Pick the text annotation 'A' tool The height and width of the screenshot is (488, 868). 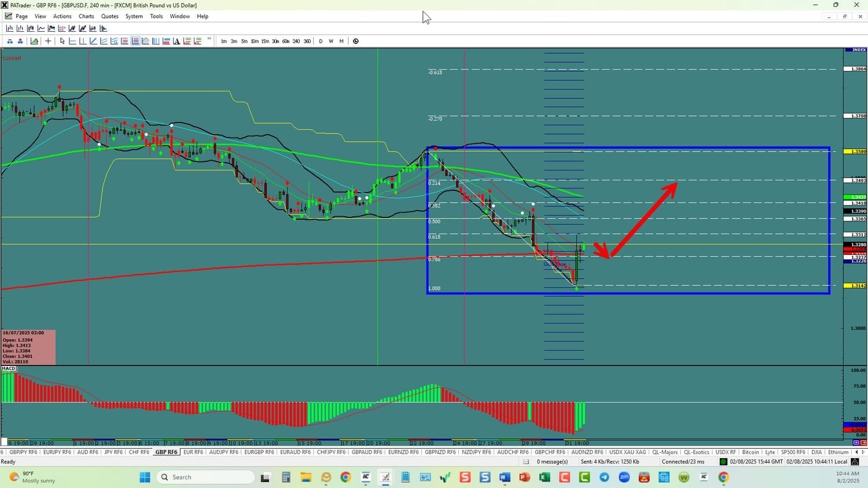coord(176,41)
